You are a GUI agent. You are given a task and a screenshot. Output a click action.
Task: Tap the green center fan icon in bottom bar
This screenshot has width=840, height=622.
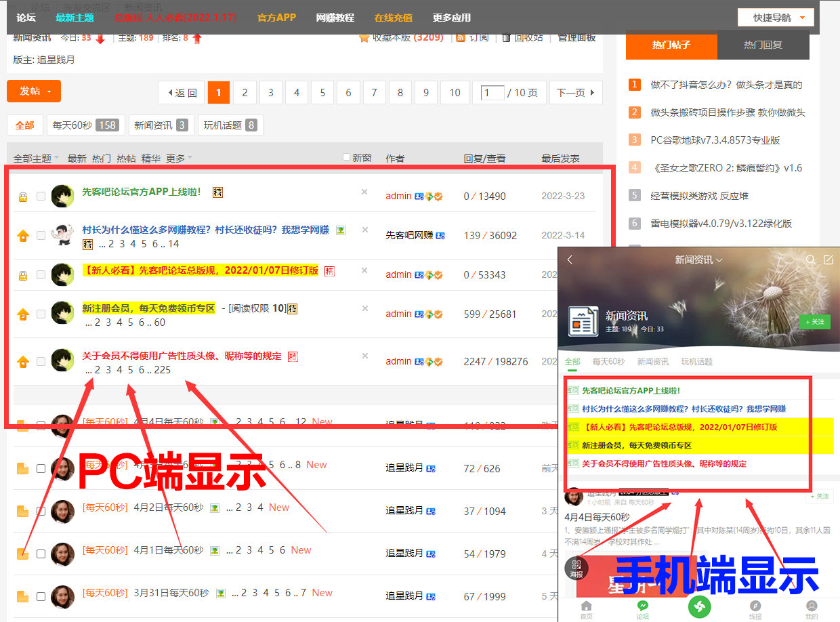pyautogui.click(x=699, y=605)
